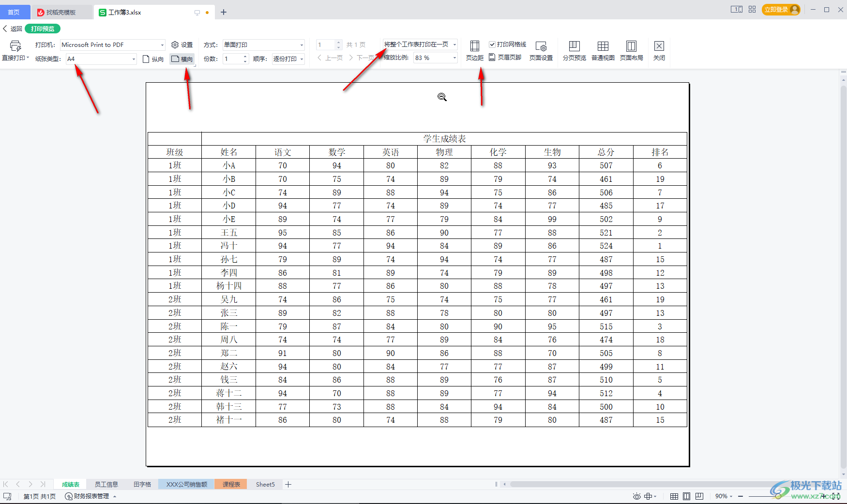Viewport: 847px width, 504px height.
Task: Click the total score cell 524
Action: pos(606,246)
